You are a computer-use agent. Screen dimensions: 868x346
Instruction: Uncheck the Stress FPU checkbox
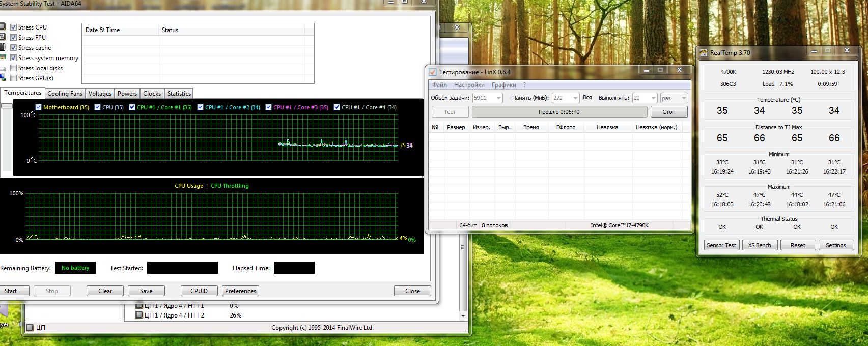14,38
